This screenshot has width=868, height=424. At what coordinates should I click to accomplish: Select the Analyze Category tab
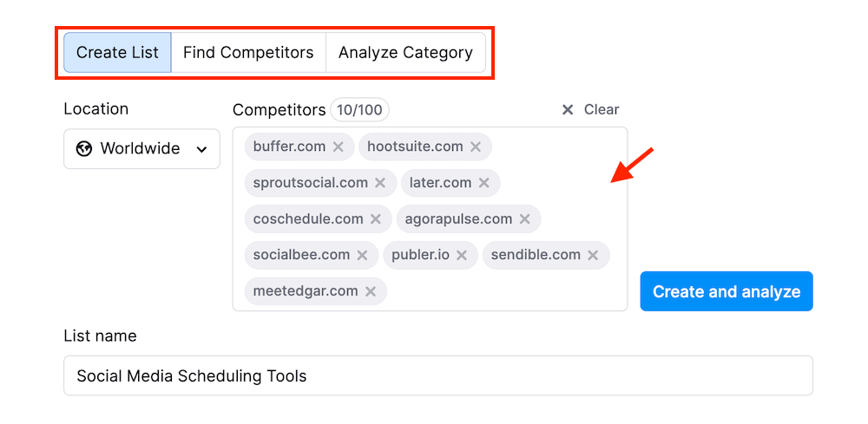[405, 53]
